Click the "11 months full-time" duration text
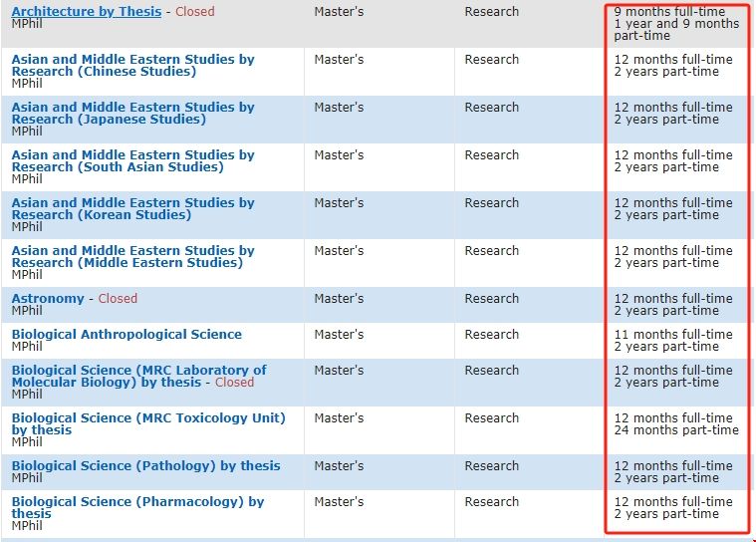Viewport: 756px width, 542px height. point(672,335)
